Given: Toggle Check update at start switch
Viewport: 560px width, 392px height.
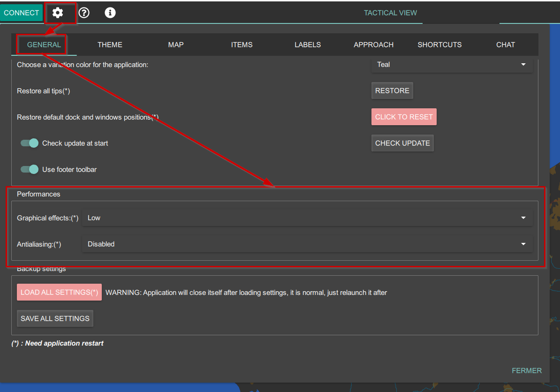Looking at the screenshot, I should 30,143.
